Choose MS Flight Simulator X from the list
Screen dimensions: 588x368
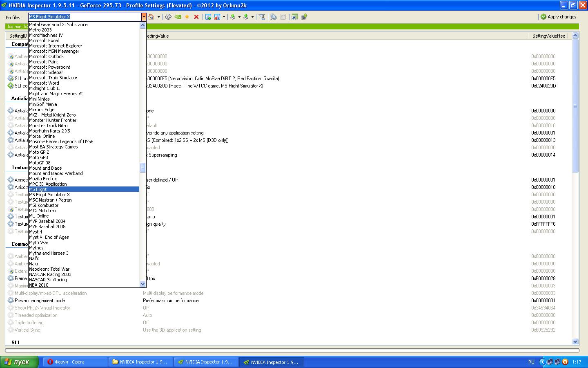[x=84, y=195]
